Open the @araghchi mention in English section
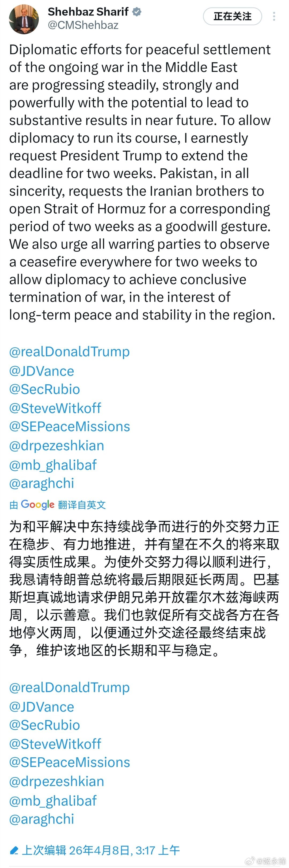The height and width of the screenshot is (868, 289). (42, 483)
